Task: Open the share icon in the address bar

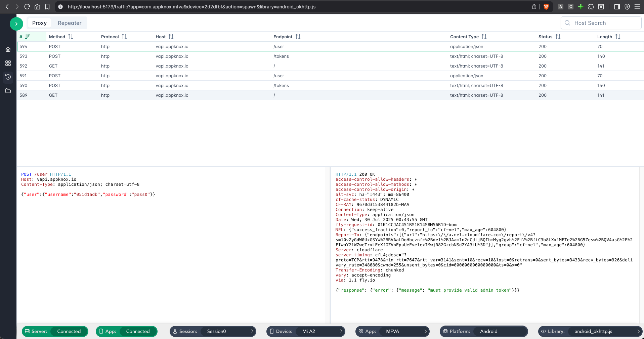Action: pos(534,7)
